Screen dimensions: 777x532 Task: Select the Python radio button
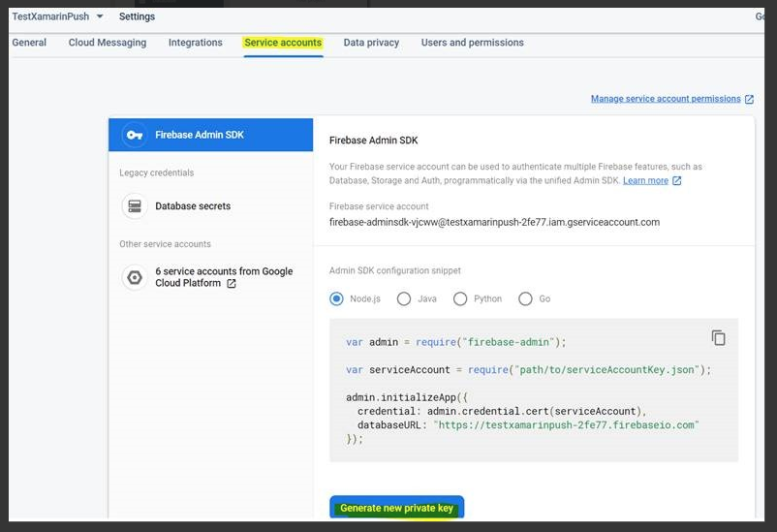[x=460, y=299]
